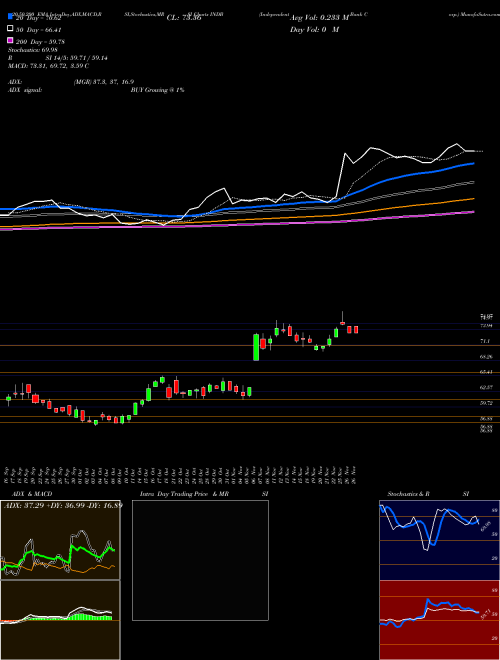
Task: Select the '200 Day = 59.78' legend text
Action: [40, 42]
